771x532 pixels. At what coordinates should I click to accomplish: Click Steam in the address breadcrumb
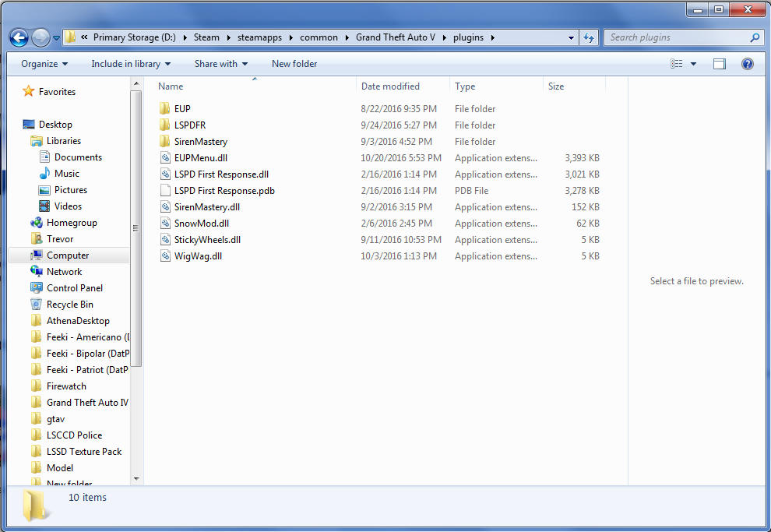pos(206,37)
